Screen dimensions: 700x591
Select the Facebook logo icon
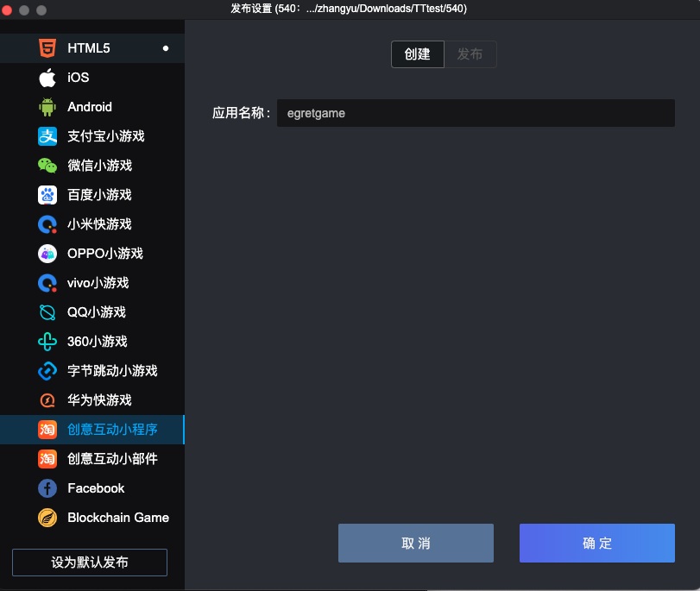[x=47, y=488]
